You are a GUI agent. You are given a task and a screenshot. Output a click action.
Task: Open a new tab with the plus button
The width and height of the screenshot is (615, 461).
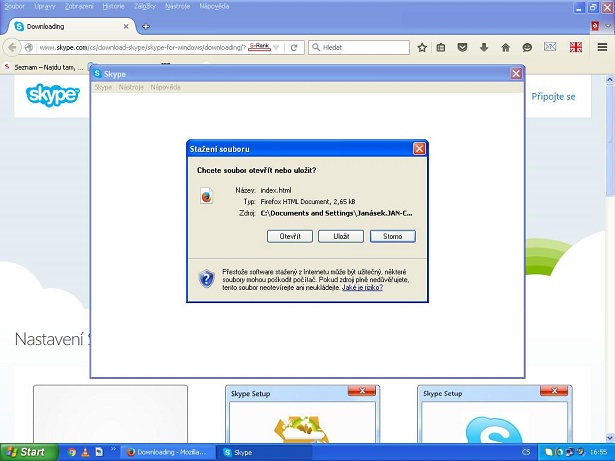point(146,26)
